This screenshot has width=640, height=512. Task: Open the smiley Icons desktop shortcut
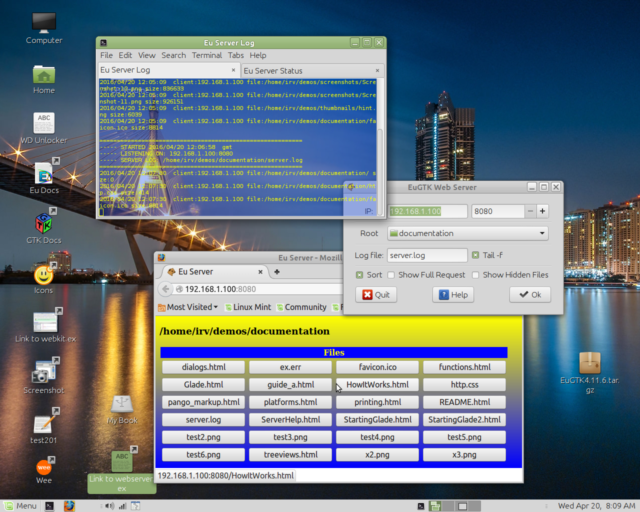point(43,274)
